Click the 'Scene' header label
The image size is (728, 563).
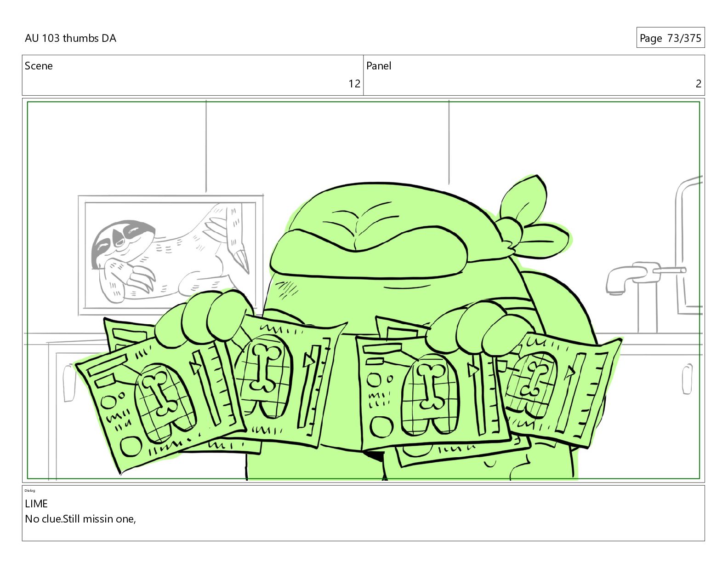39,66
